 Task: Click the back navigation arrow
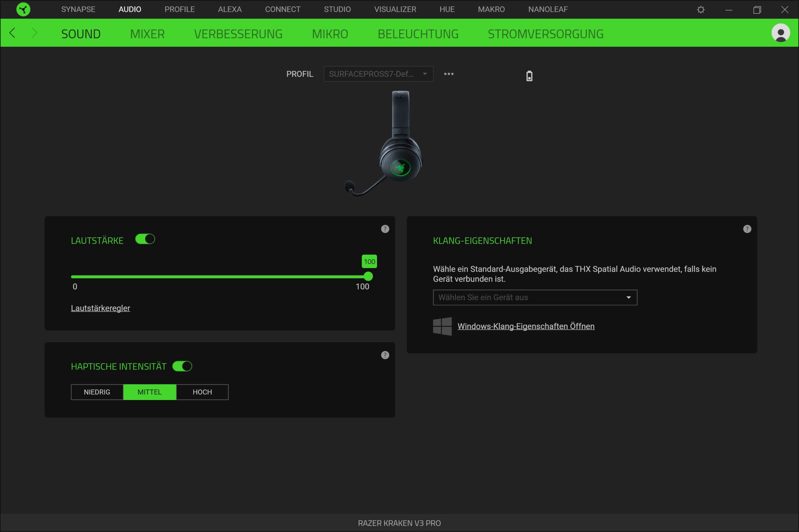[12, 33]
